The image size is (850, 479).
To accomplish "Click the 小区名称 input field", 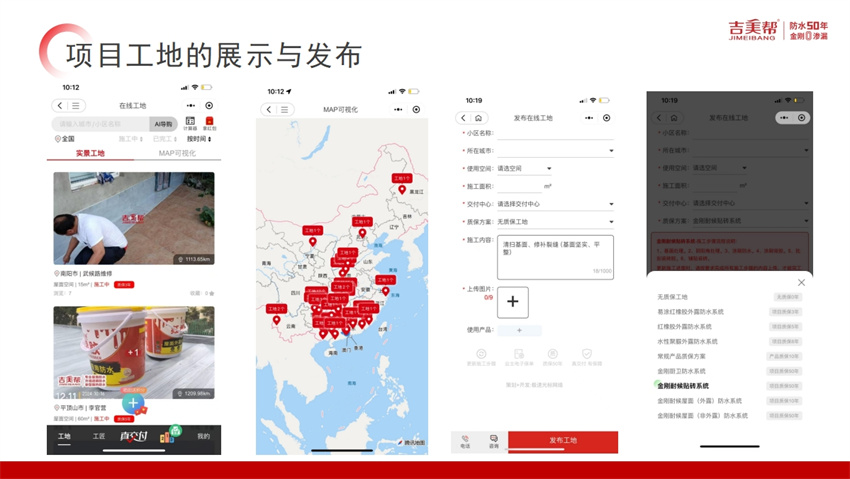I will [555, 133].
